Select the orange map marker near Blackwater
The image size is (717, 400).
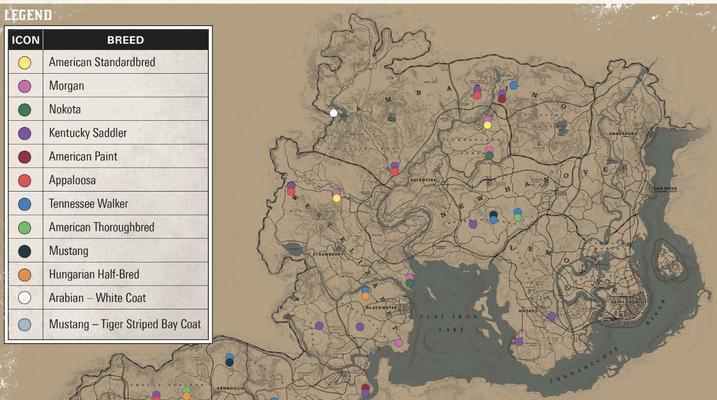point(365,297)
